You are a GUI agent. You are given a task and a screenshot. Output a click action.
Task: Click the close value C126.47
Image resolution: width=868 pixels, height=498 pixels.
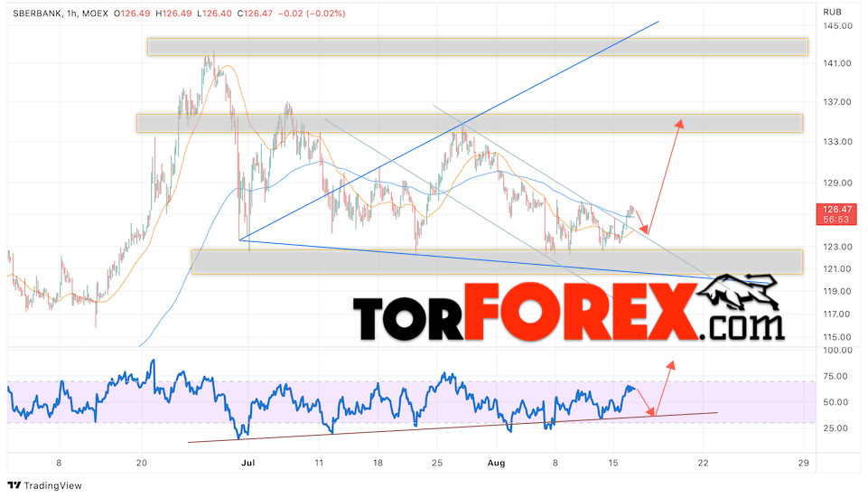(255, 14)
